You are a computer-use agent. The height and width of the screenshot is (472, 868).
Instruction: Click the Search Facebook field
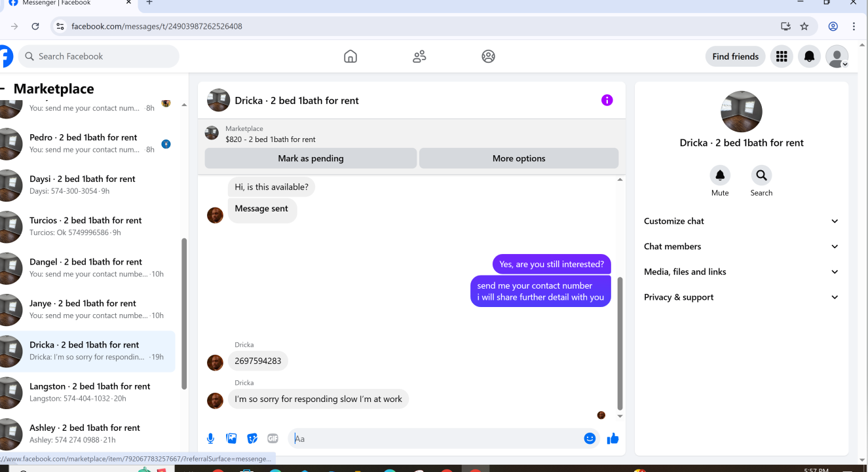[x=98, y=56]
